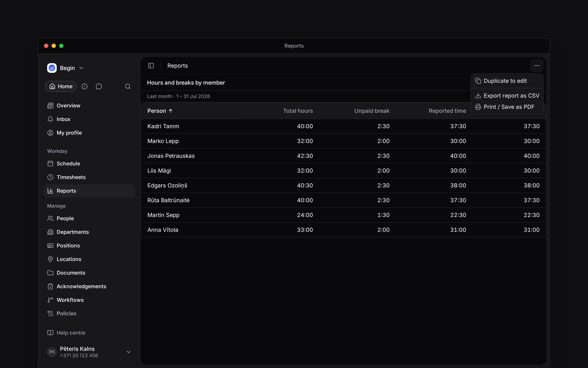Open the People section
588x368 pixels.
point(89,218)
